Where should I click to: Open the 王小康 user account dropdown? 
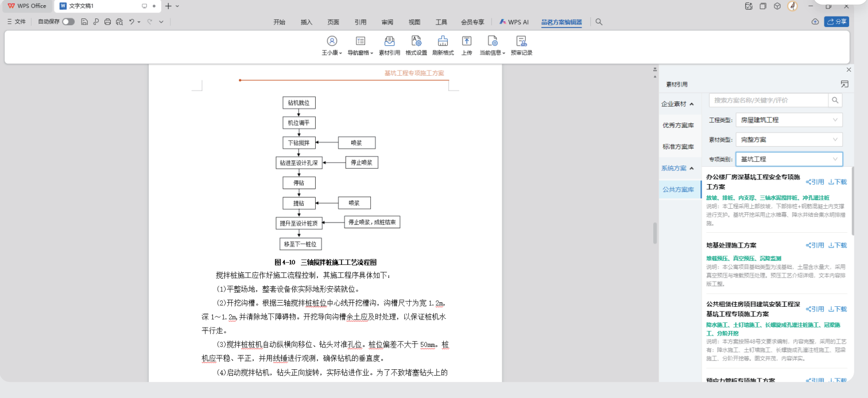[332, 45]
